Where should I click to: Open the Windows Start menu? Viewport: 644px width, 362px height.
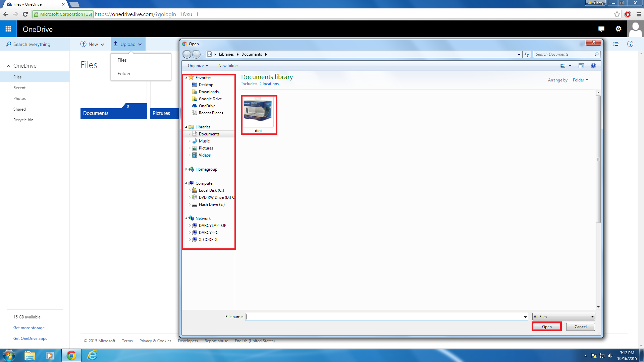point(9,355)
